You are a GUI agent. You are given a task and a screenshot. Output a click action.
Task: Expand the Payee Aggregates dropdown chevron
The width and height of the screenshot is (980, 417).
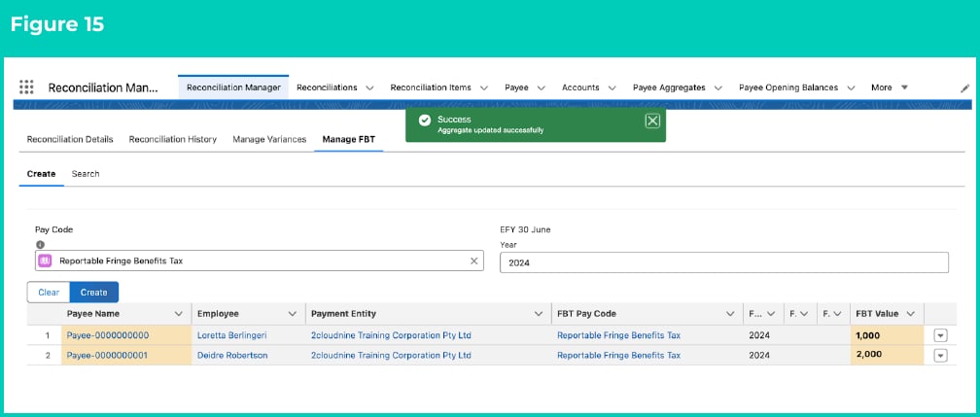pos(718,88)
